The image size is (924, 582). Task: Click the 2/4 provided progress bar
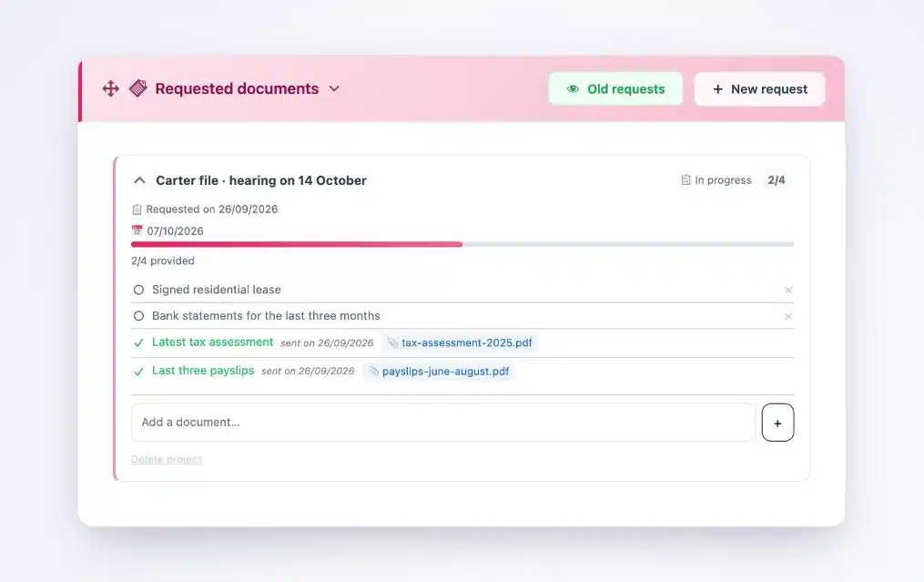pos(462,244)
